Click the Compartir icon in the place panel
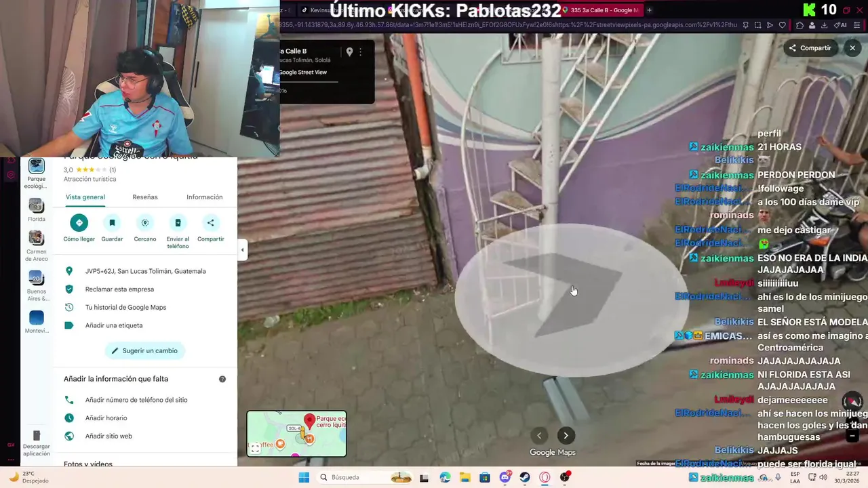868x488 pixels. pos(210,222)
